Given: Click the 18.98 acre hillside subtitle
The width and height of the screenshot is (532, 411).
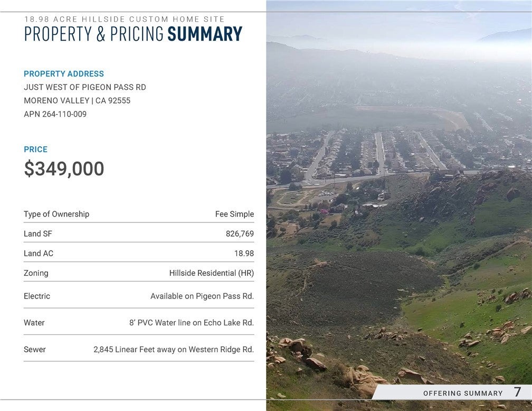Looking at the screenshot, I should coord(125,19).
